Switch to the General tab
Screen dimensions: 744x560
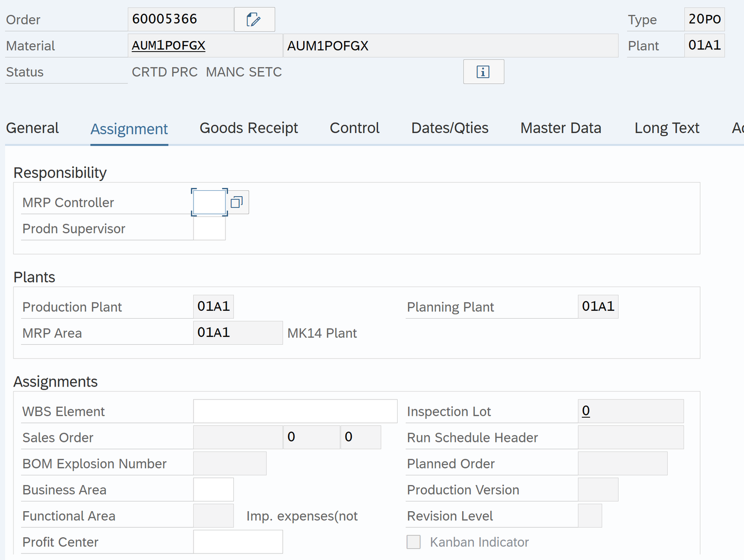click(x=32, y=128)
